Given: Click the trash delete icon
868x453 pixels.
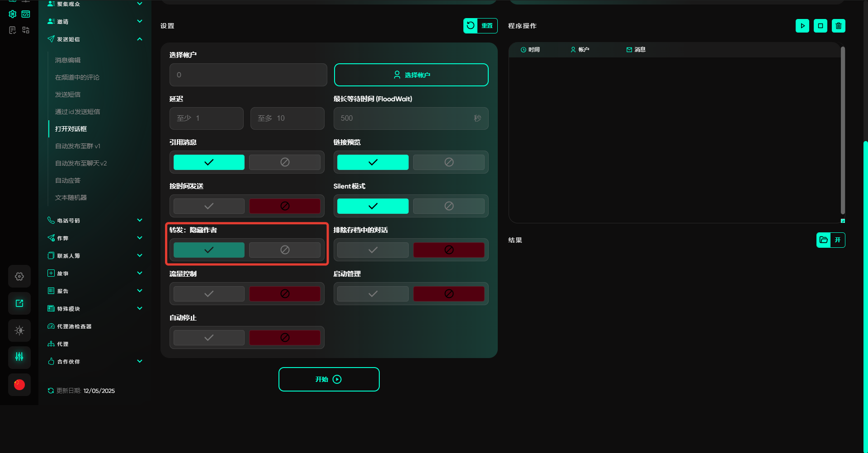Looking at the screenshot, I should point(838,26).
